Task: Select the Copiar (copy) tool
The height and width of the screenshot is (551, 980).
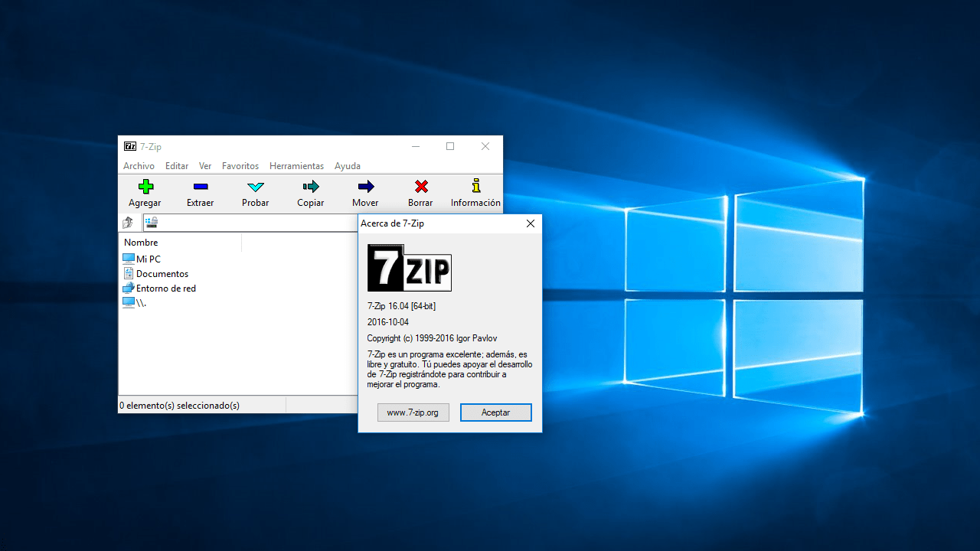Action: 310,193
